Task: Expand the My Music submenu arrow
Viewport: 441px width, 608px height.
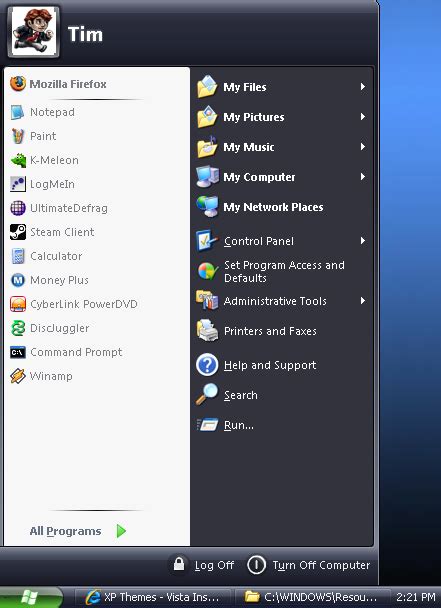Action: 363,147
